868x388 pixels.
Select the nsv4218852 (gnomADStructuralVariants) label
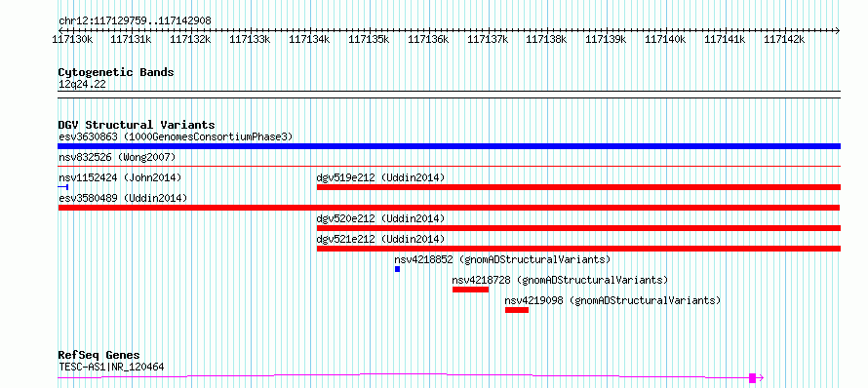point(502,259)
